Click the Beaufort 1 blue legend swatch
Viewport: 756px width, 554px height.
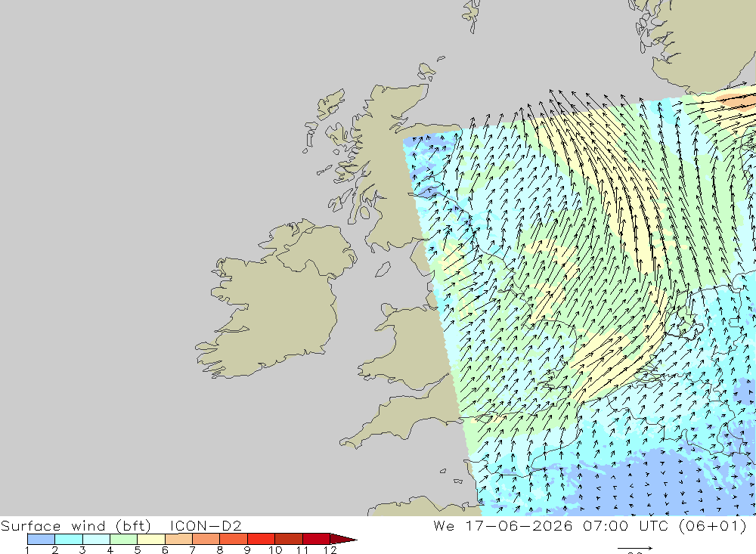tap(41, 539)
